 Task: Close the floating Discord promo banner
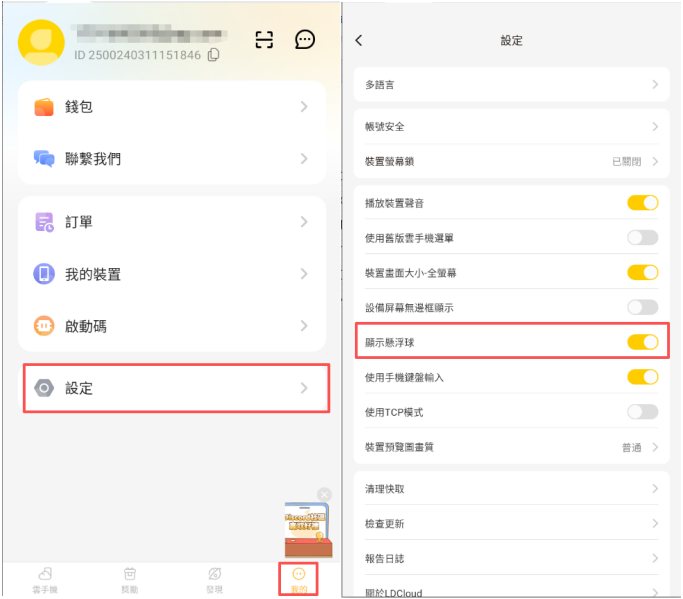point(324,494)
